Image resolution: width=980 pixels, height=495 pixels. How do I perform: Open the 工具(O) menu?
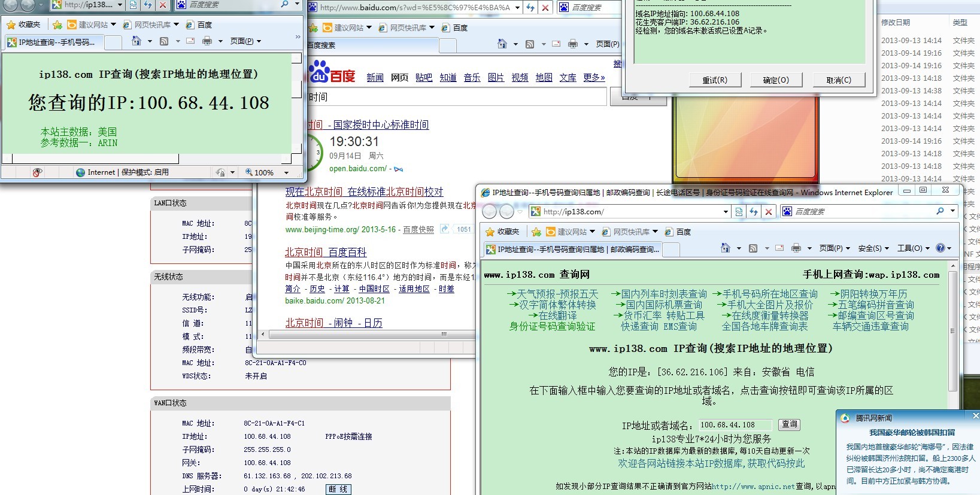click(913, 248)
